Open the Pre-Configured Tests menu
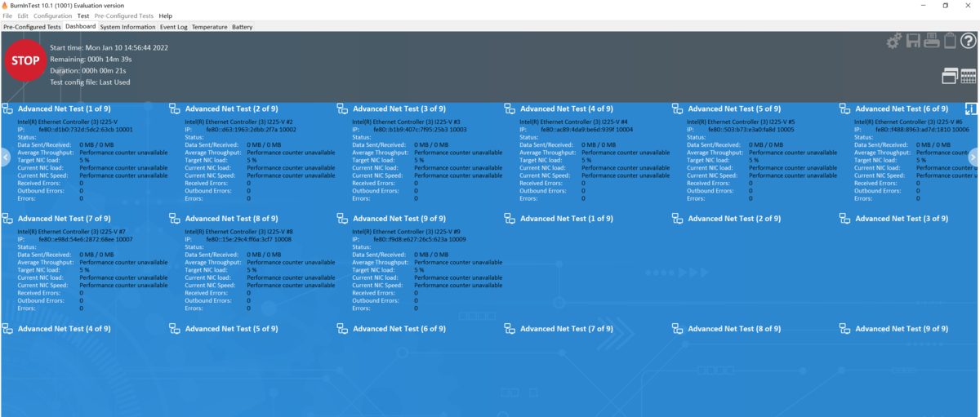Screen dimensions: 980x417 (x=123, y=16)
